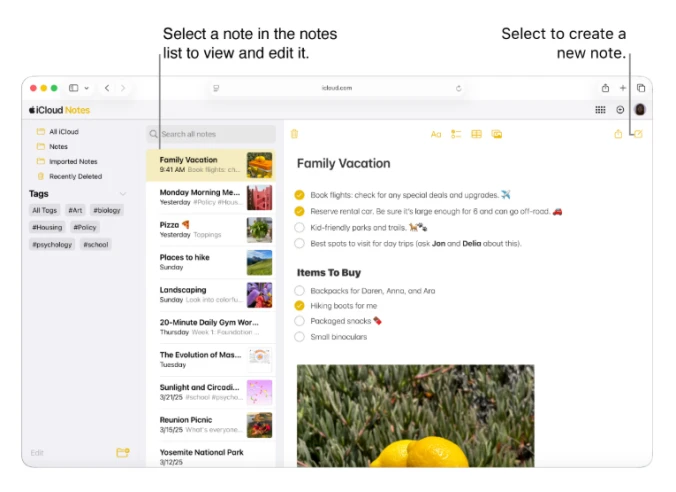Filter by the #Policy tag
676x492 pixels.
(84, 227)
